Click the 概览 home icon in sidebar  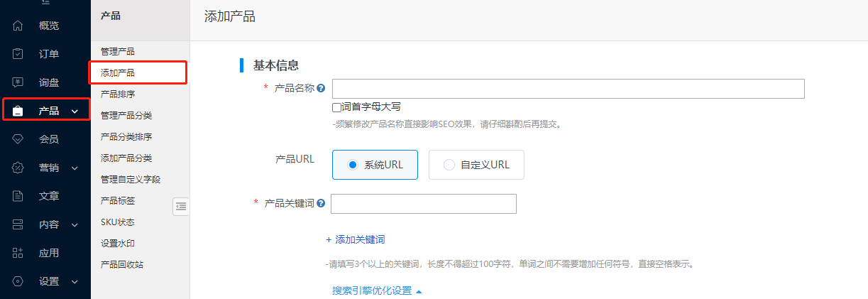[x=18, y=26]
